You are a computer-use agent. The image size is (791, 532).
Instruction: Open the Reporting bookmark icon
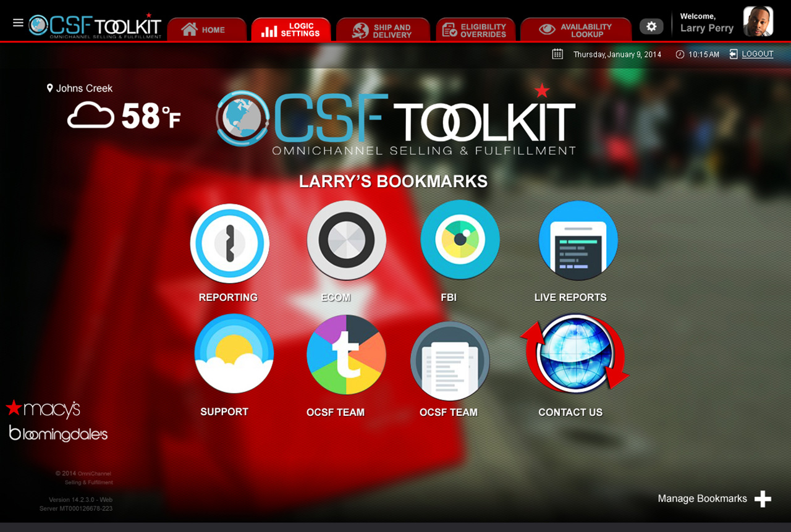coord(229,243)
